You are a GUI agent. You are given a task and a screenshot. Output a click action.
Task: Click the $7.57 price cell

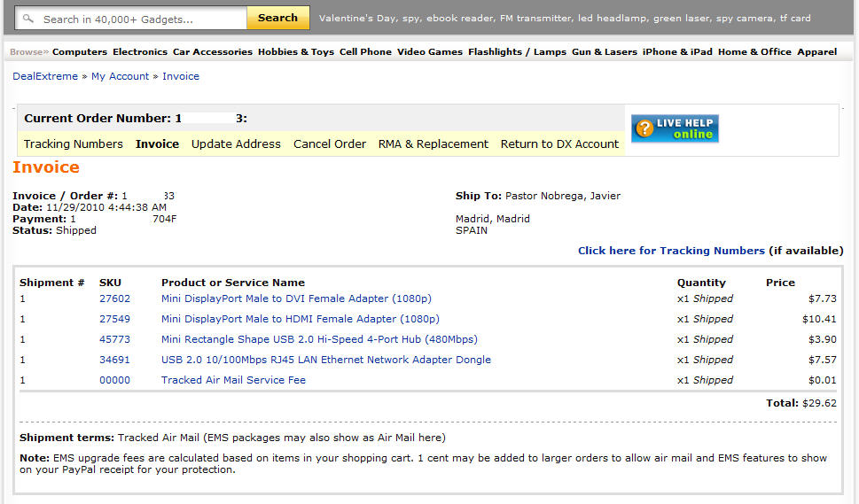(823, 360)
